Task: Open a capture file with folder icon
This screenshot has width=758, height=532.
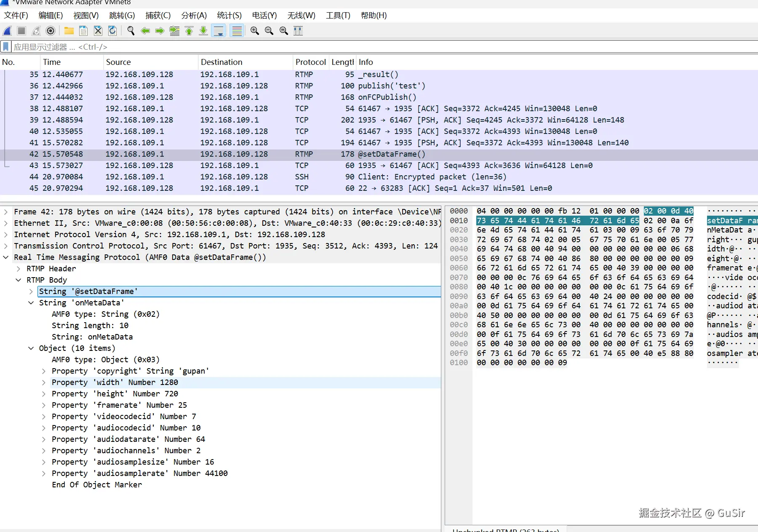Action: click(x=69, y=31)
